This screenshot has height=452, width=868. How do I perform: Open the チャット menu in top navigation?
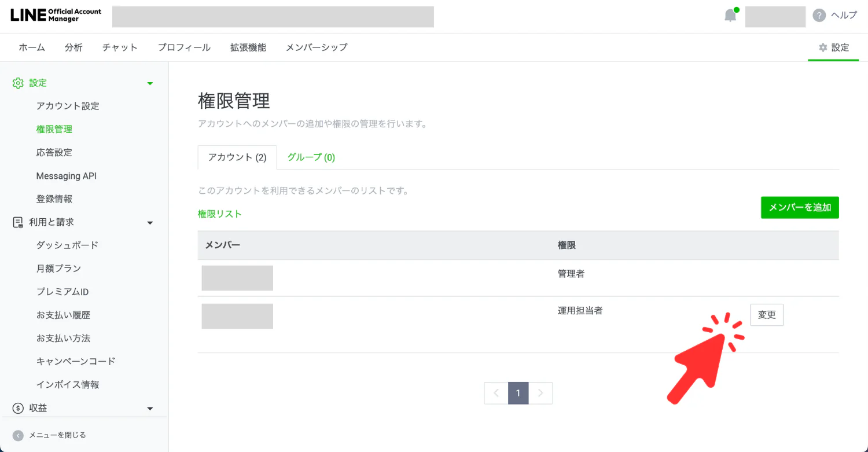tap(120, 47)
